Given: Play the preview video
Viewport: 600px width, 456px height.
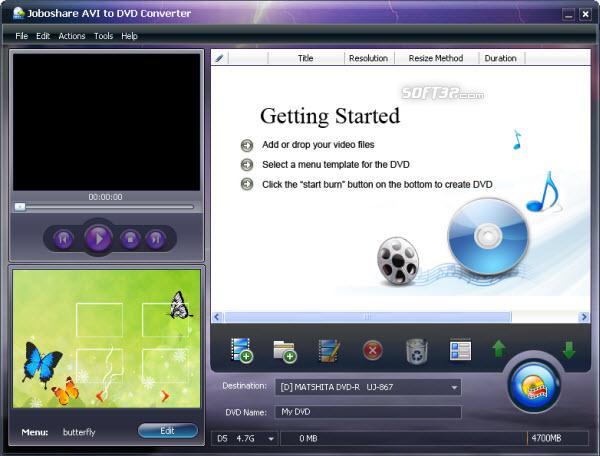Looking at the screenshot, I should [98, 239].
